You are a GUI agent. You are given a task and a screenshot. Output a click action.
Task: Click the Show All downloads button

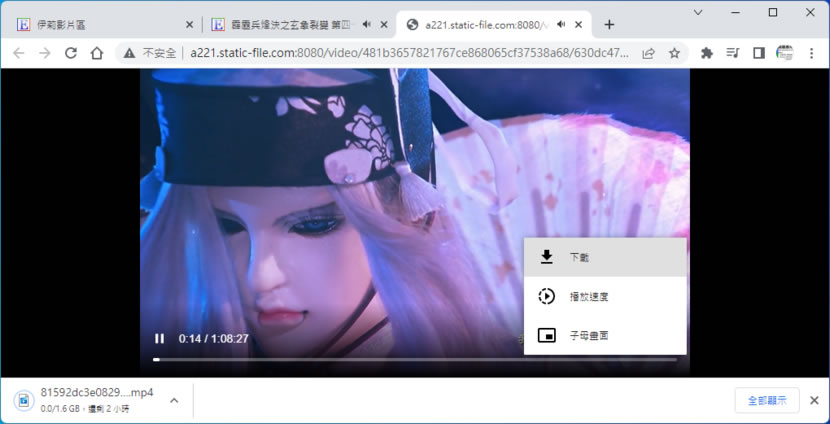pyautogui.click(x=767, y=401)
